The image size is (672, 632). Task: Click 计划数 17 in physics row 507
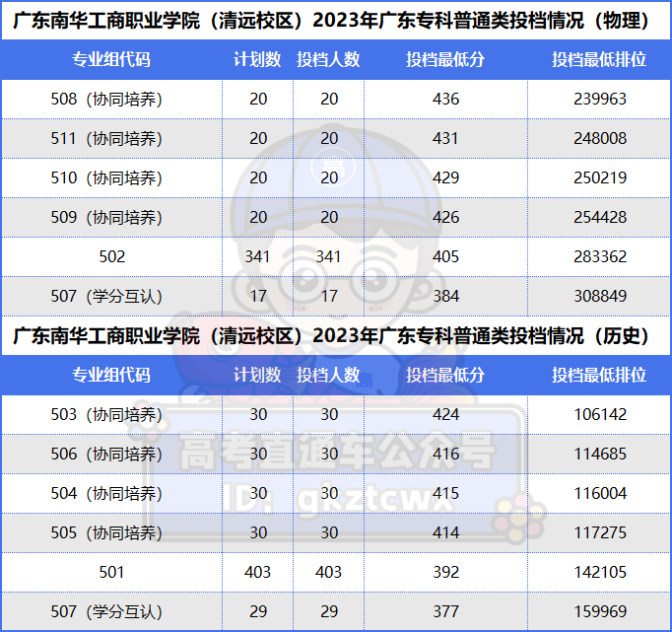pyautogui.click(x=258, y=296)
